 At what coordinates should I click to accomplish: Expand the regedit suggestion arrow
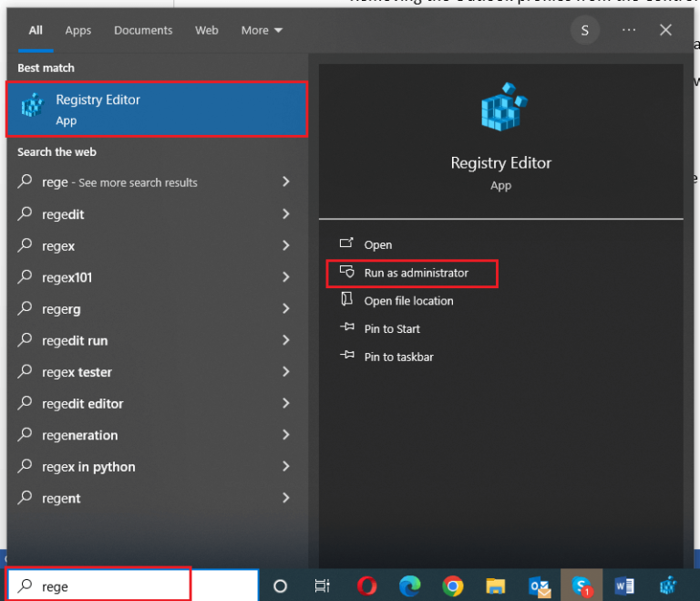tap(285, 214)
